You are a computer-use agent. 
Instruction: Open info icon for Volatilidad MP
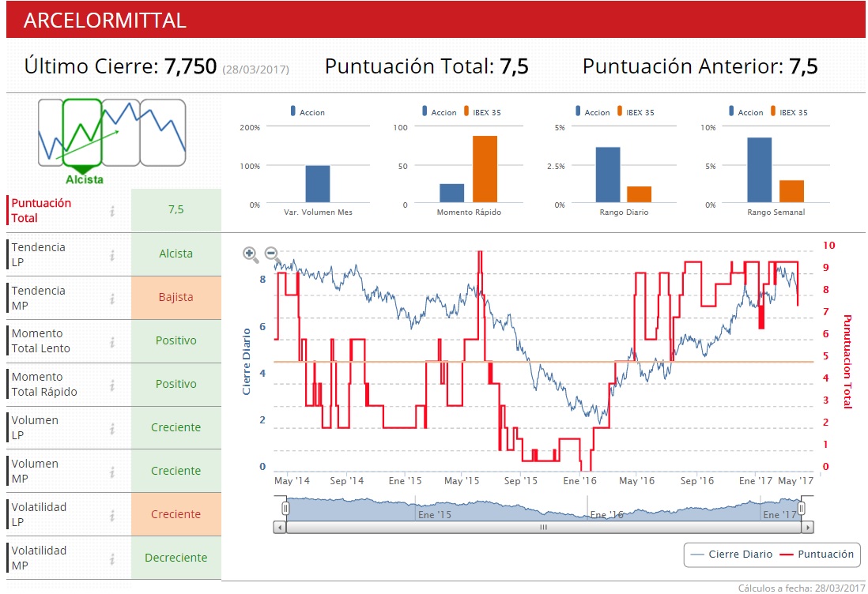pyautogui.click(x=112, y=559)
